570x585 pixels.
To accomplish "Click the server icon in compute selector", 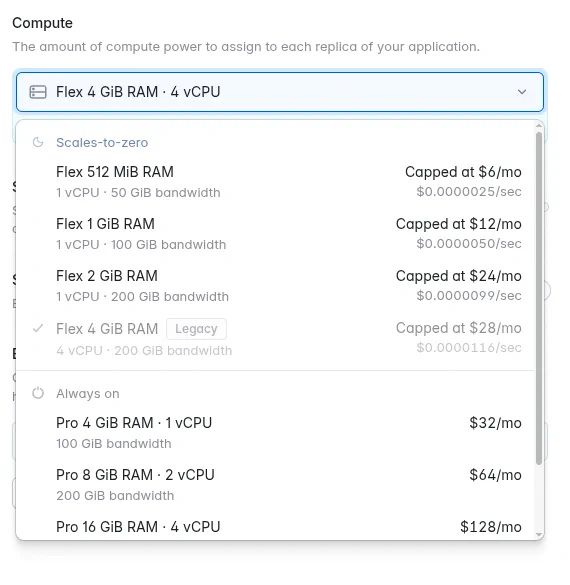I will 38,92.
